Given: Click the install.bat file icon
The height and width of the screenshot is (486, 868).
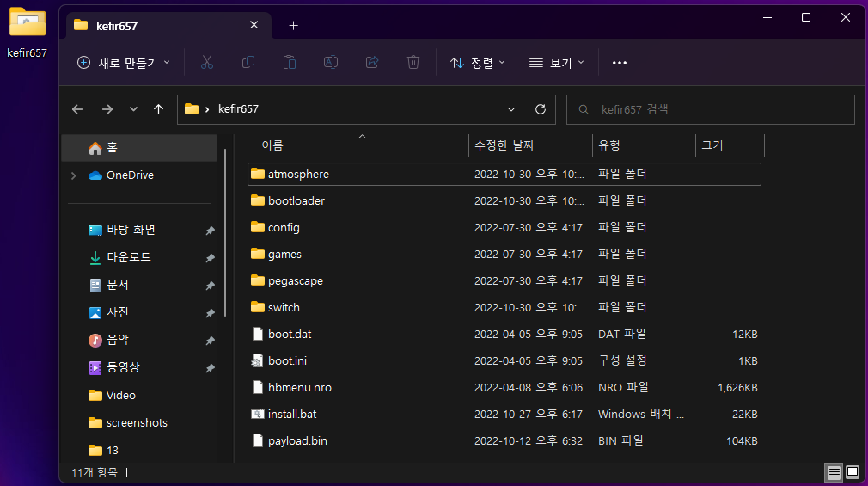Looking at the screenshot, I should [258, 414].
